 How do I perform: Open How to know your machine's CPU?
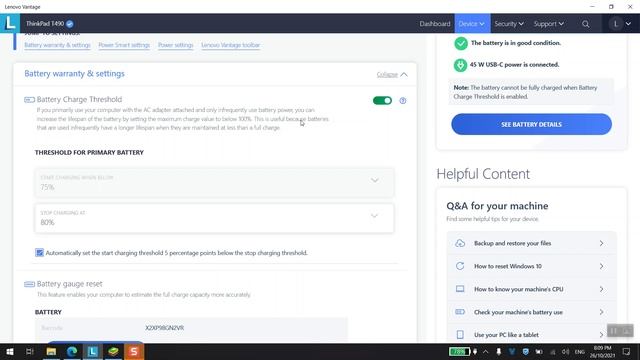coord(531,289)
